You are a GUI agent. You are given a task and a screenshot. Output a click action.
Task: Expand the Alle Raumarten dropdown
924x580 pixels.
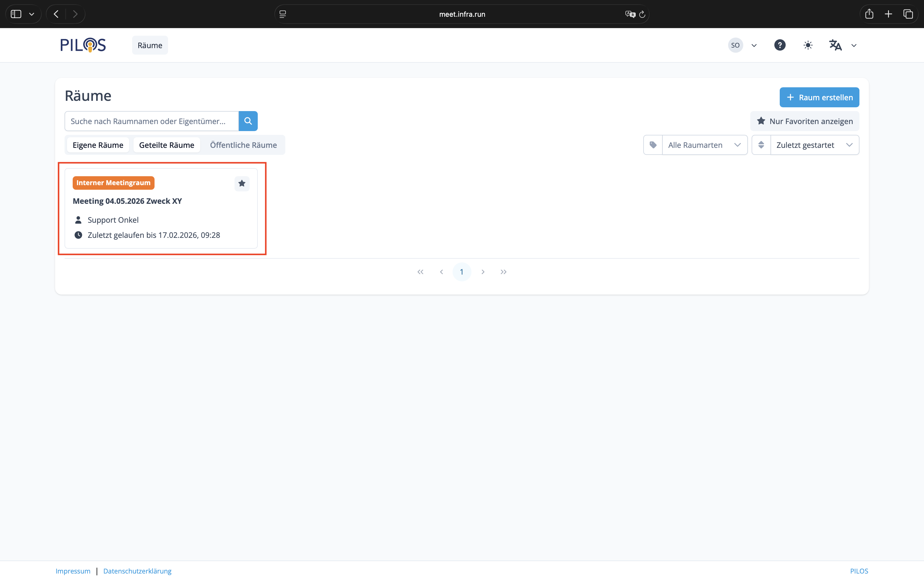click(704, 145)
